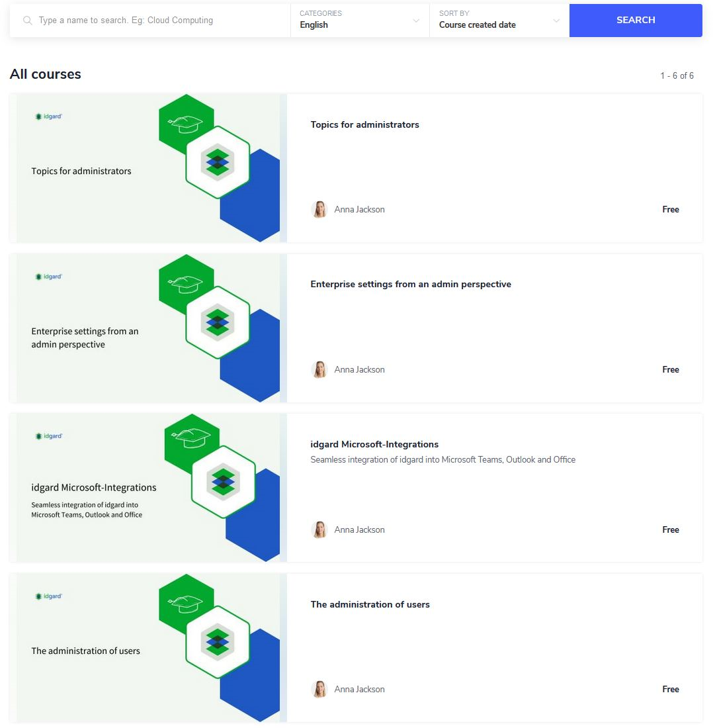The width and height of the screenshot is (715, 728).
Task: Click The administration of users thumbnail image
Action: point(148,648)
